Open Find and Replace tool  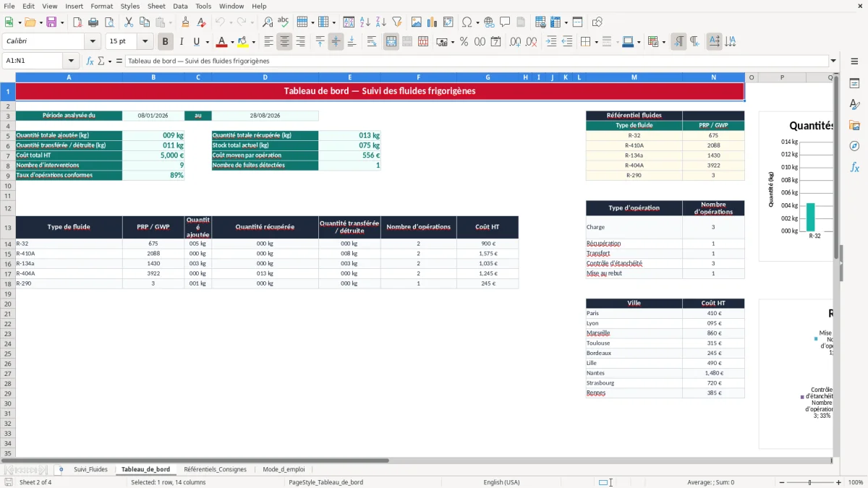point(268,22)
